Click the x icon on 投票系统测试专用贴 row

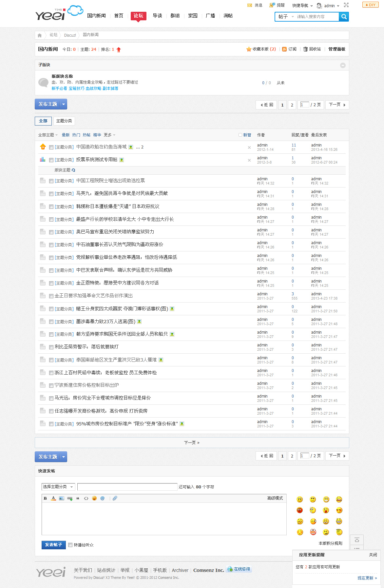pyautogui.click(x=249, y=160)
